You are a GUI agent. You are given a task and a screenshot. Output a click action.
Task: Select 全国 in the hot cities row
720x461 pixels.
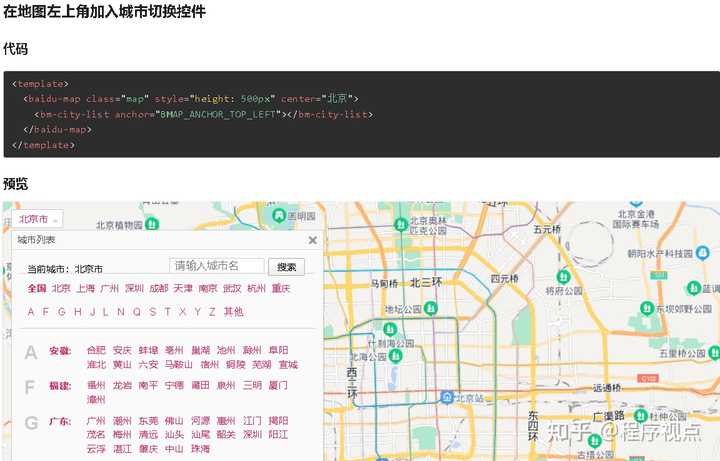pos(37,288)
